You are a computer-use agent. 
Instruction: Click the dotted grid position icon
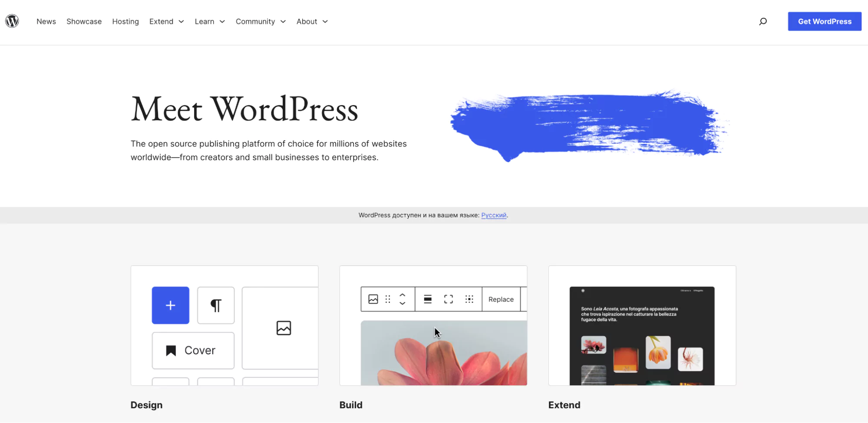[x=469, y=299]
